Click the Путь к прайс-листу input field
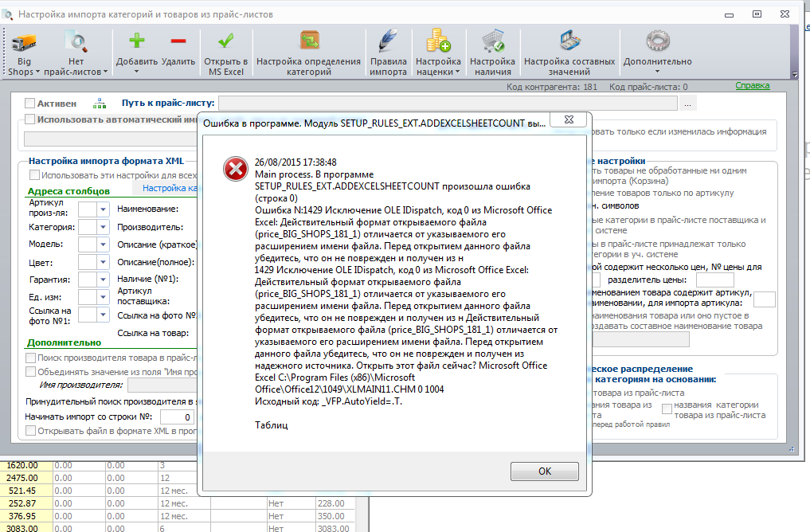 point(448,104)
